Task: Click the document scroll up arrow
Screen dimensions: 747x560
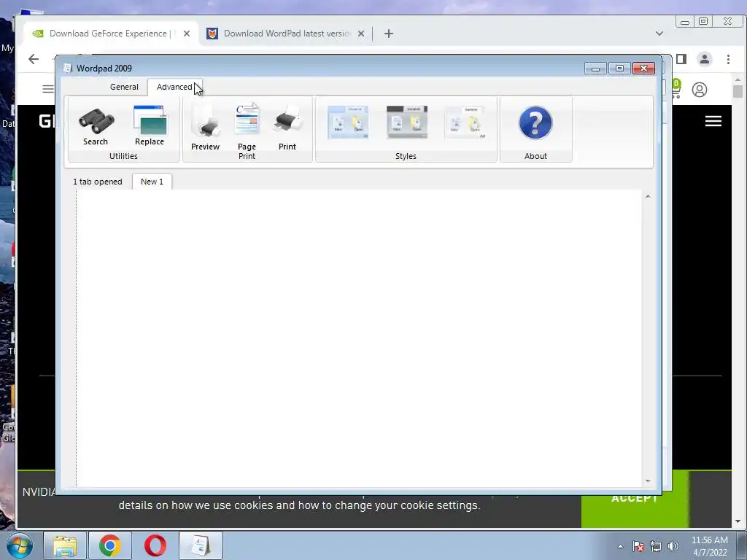Action: pos(648,196)
